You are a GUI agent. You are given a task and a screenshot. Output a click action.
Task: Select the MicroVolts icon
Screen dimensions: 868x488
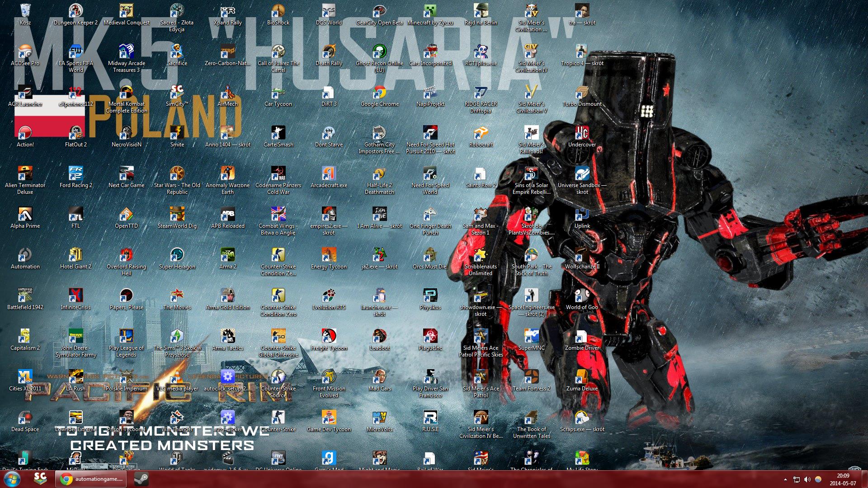(x=380, y=421)
